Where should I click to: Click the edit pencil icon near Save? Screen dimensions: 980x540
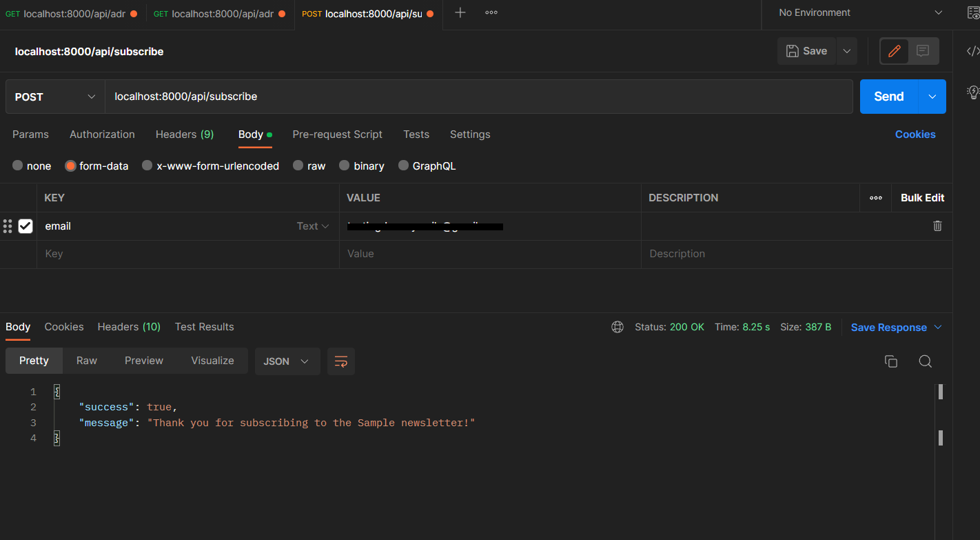point(894,50)
